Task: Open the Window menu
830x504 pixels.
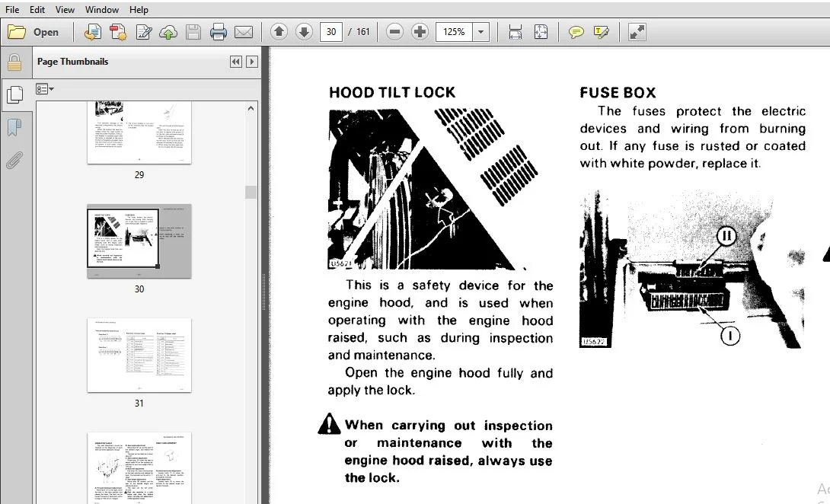Action: click(x=101, y=10)
